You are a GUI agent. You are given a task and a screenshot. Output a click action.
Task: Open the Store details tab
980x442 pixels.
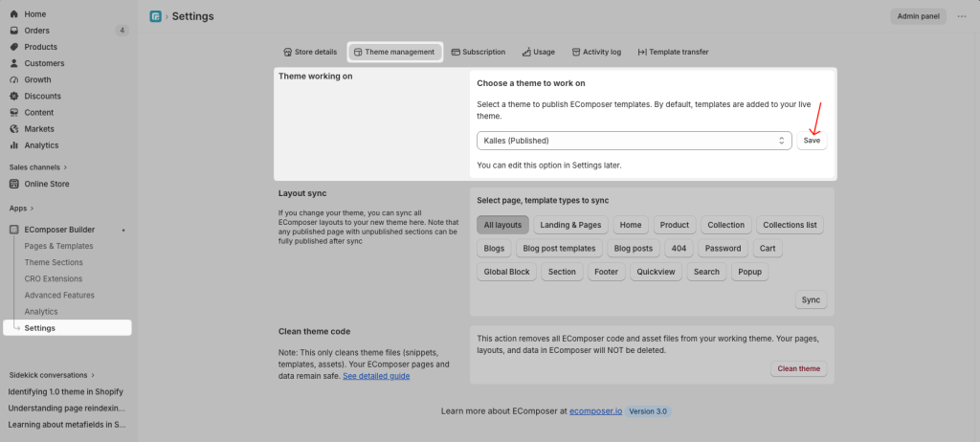(310, 52)
